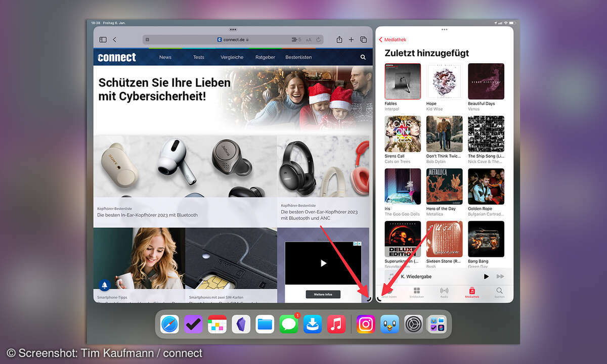Click the blue notification bell

[x=105, y=285]
